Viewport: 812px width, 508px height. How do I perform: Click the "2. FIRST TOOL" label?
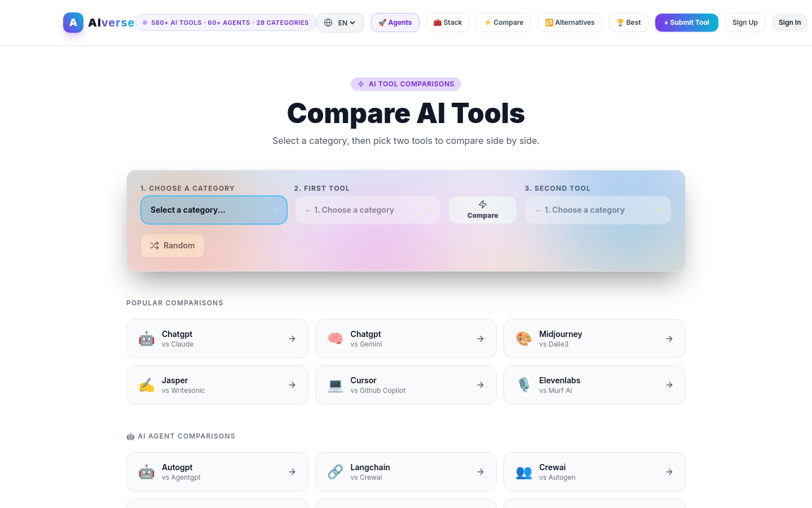point(322,189)
